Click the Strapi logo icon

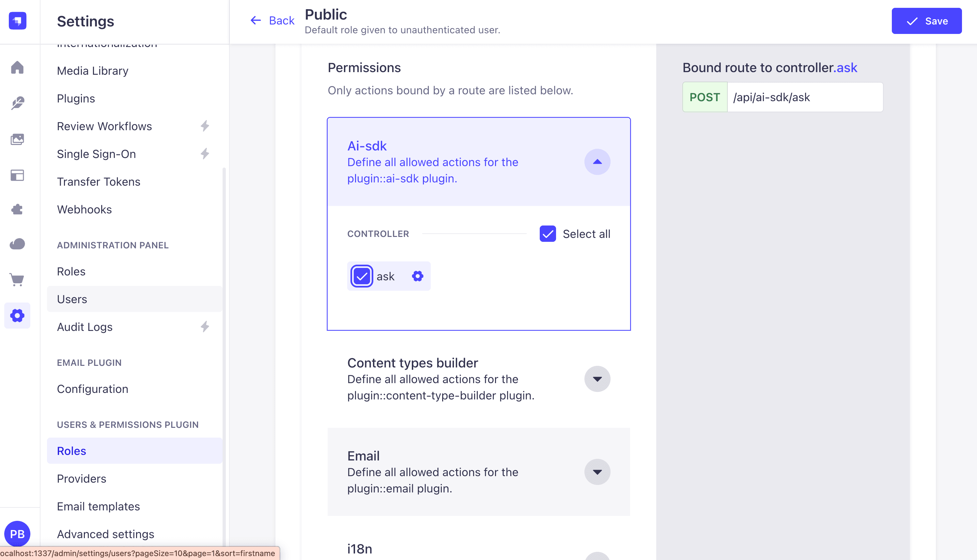17,21
